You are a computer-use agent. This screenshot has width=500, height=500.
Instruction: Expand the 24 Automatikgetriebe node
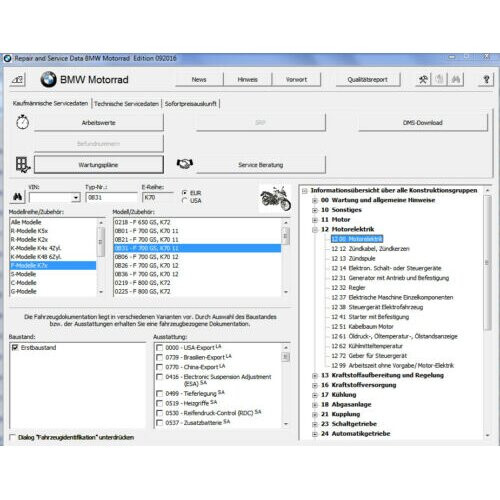[315, 434]
